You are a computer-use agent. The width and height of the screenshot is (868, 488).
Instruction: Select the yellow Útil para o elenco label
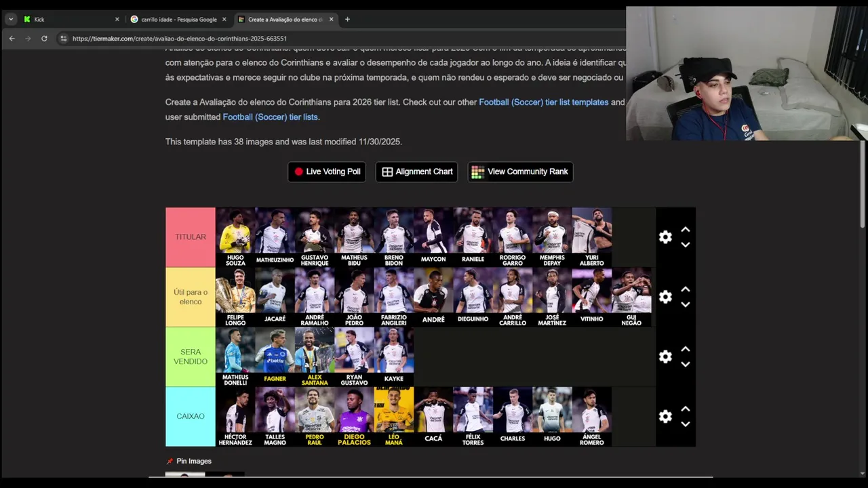pyautogui.click(x=191, y=297)
